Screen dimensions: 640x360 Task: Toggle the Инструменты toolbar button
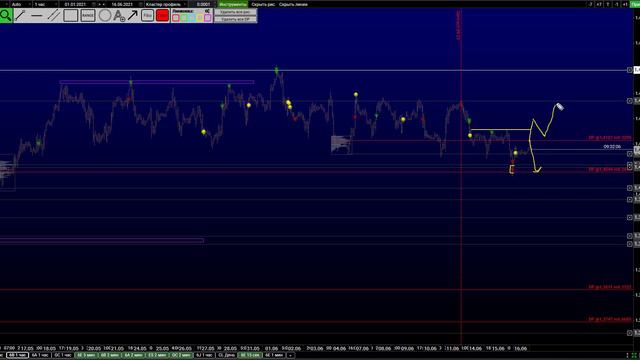click(x=233, y=4)
